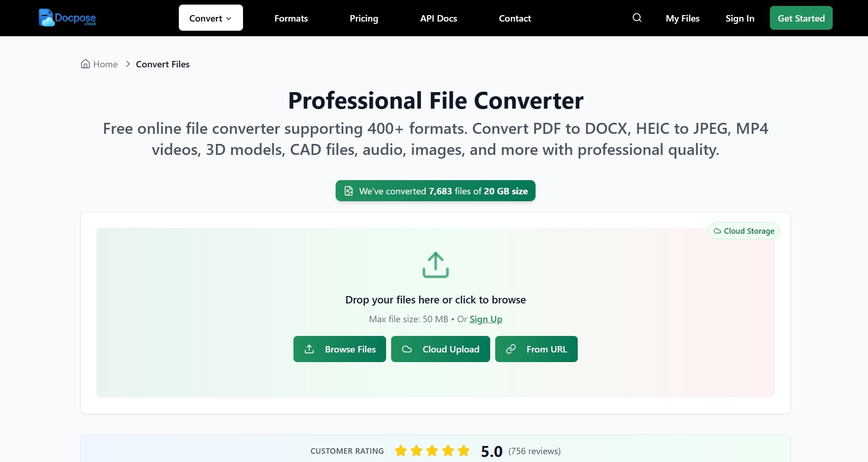Click the upload arrow icon in the drop zone

click(435, 264)
